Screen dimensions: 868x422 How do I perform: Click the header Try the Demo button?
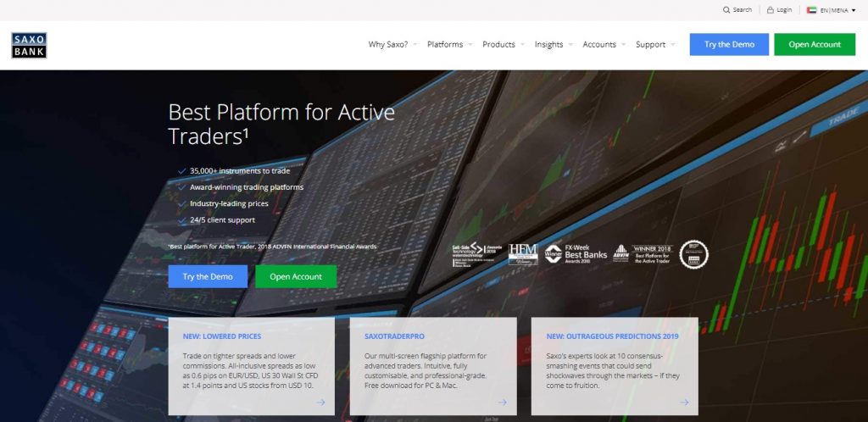click(729, 44)
